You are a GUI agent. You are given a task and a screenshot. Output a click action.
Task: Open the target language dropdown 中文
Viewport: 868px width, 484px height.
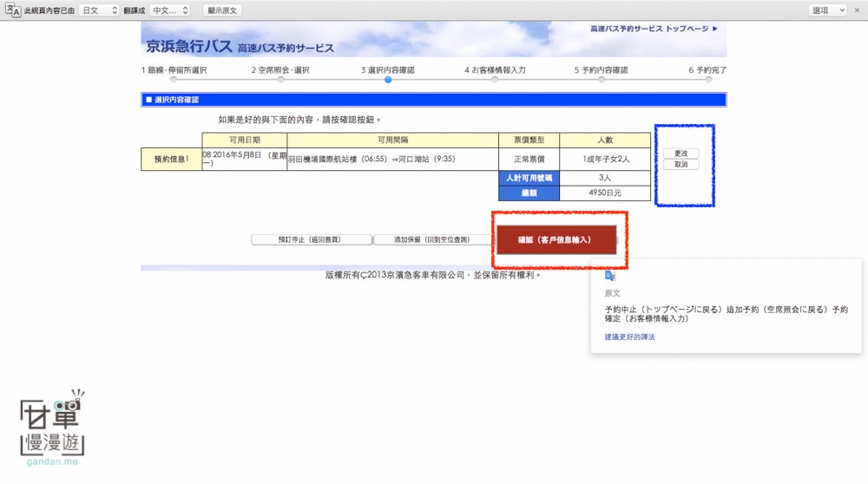click(x=170, y=10)
